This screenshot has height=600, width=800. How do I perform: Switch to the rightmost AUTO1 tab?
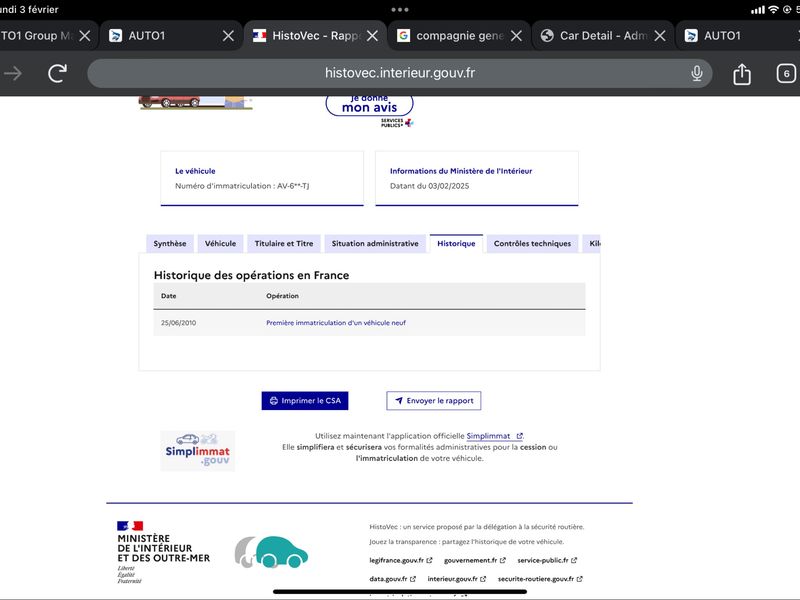[738, 36]
